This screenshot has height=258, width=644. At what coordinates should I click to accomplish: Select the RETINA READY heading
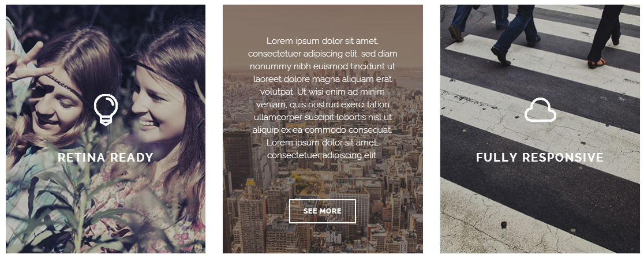pyautogui.click(x=106, y=158)
